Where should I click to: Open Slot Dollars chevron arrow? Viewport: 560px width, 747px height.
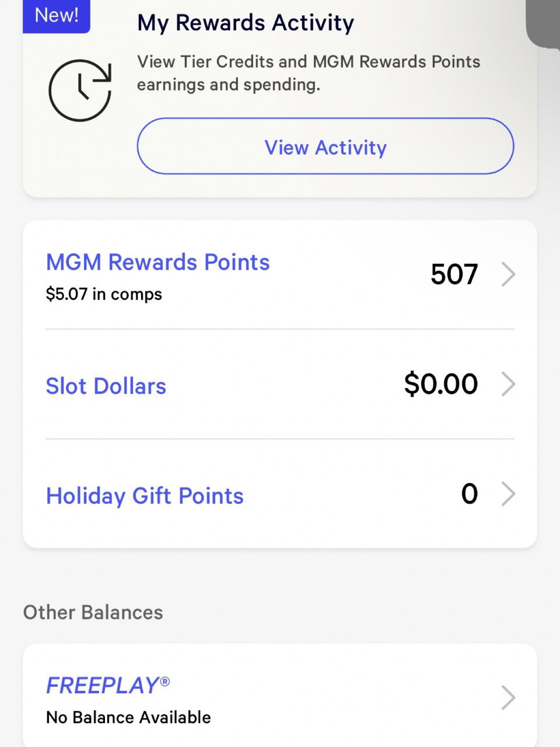coord(508,384)
